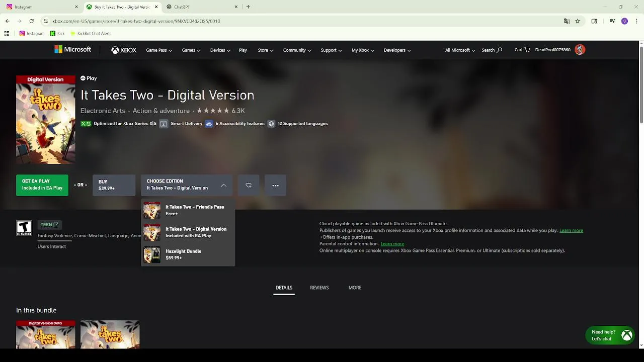Image resolution: width=644 pixels, height=362 pixels.
Task: Select It Takes Two Friend's Pass edition
Action: point(188,210)
